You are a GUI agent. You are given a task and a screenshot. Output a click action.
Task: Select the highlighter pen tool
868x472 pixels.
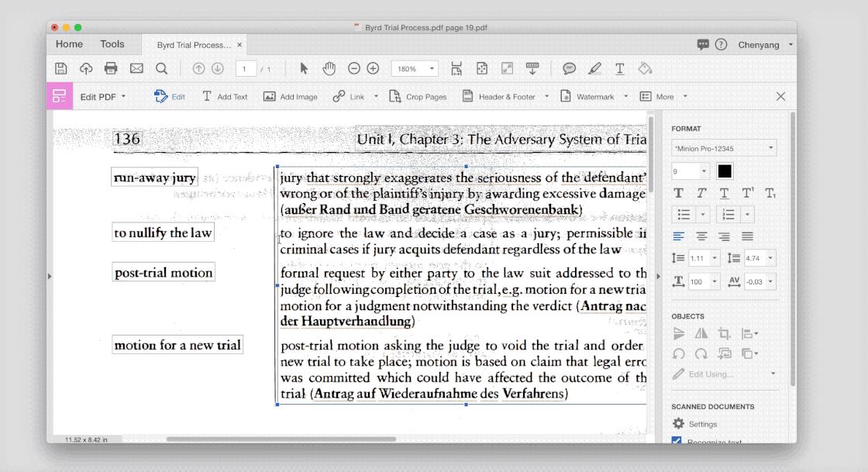pyautogui.click(x=594, y=69)
